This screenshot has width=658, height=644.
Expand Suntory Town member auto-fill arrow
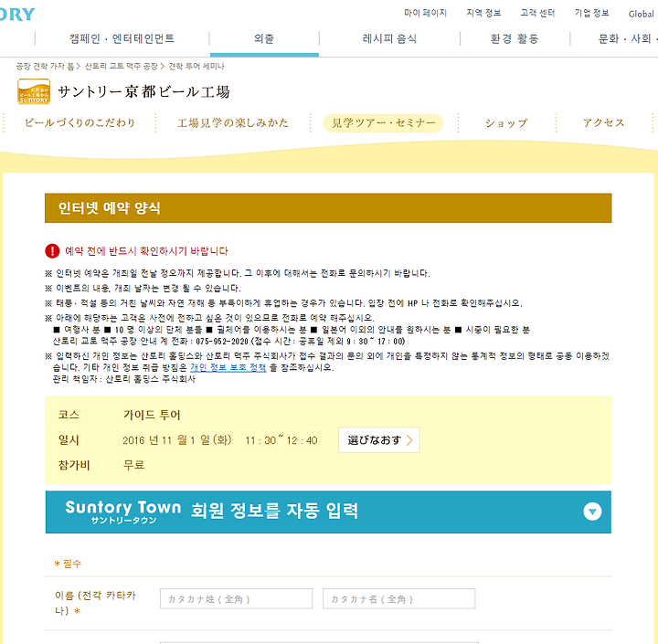pos(592,512)
